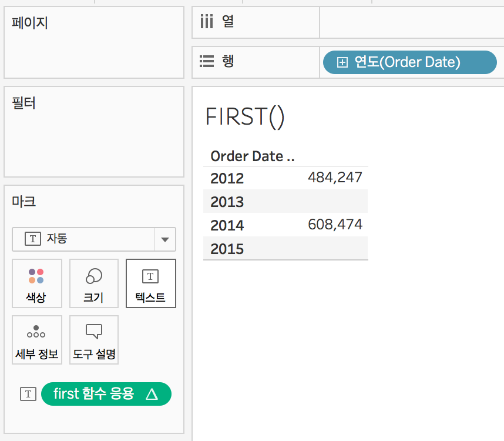The image size is (504, 441).
Task: Open the Text (텍스트) mark card
Action: [151, 283]
